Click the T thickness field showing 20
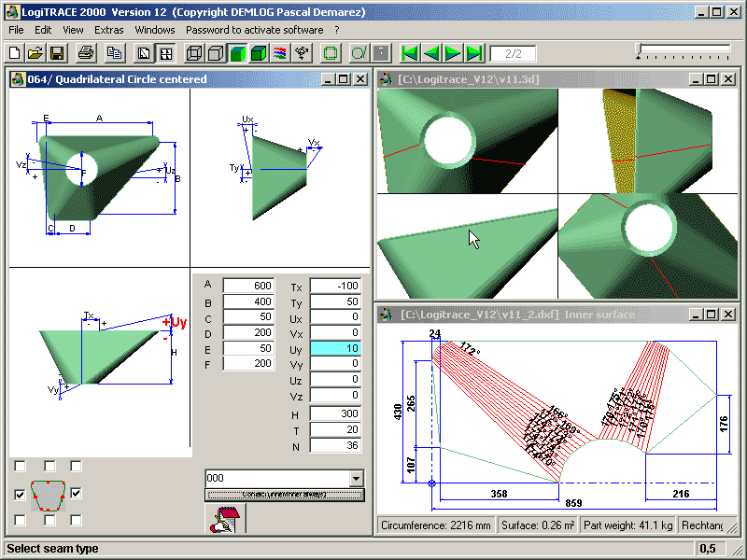Image resolution: width=747 pixels, height=560 pixels. (335, 429)
